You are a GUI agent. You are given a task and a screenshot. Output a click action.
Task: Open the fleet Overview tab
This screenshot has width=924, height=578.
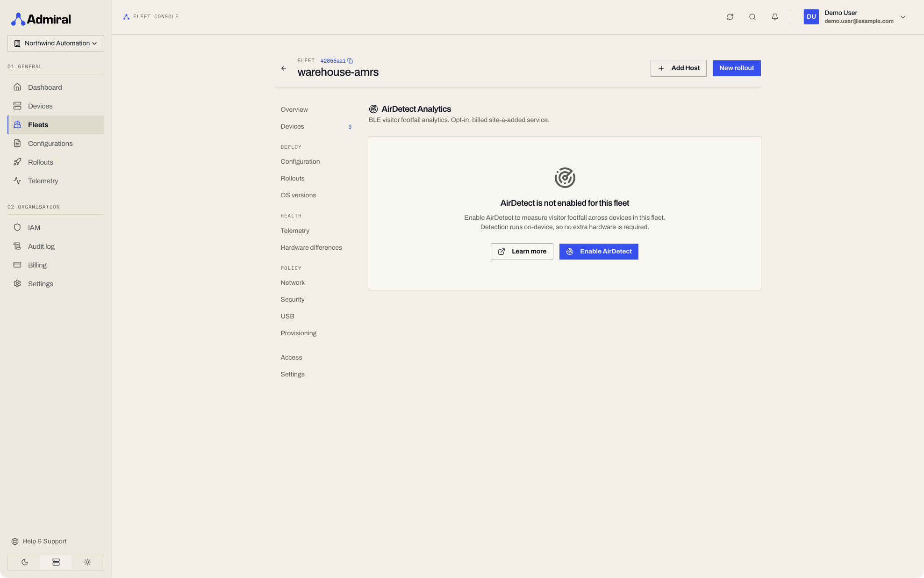pos(316,110)
